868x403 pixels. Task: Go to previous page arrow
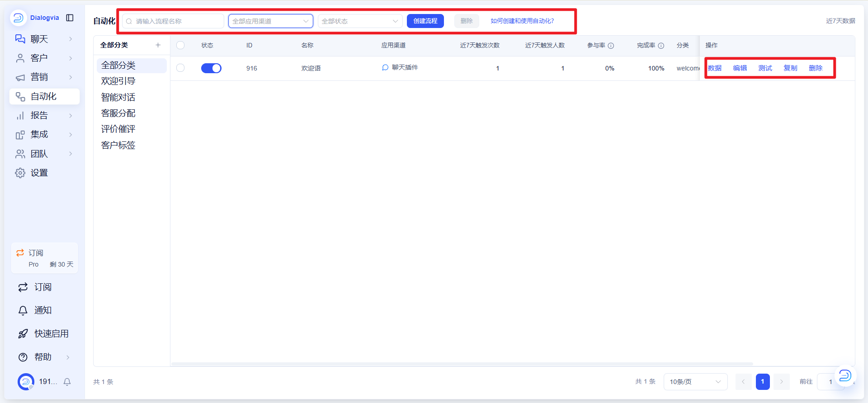coord(743,382)
